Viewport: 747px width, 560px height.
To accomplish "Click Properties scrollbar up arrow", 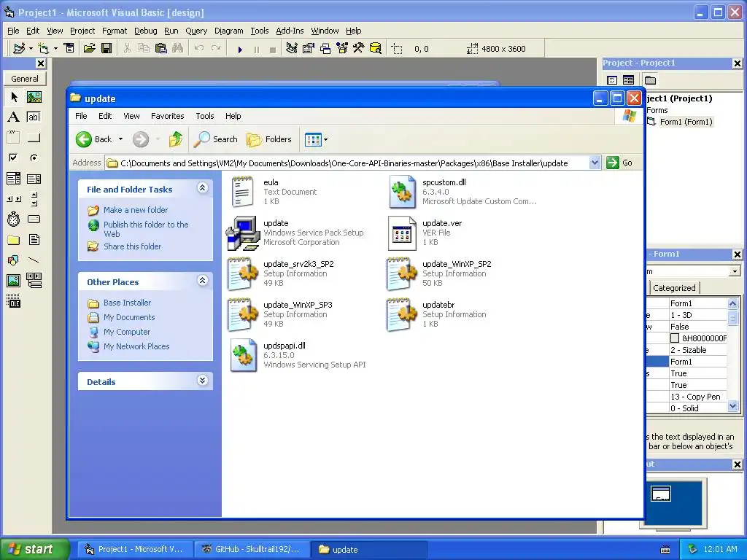I will (732, 303).
